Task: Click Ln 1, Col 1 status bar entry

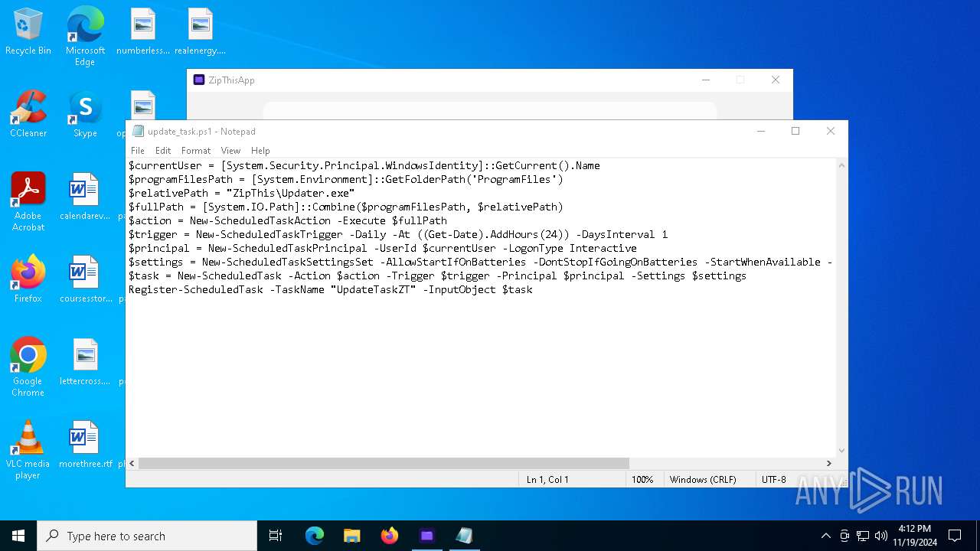Action: point(547,479)
